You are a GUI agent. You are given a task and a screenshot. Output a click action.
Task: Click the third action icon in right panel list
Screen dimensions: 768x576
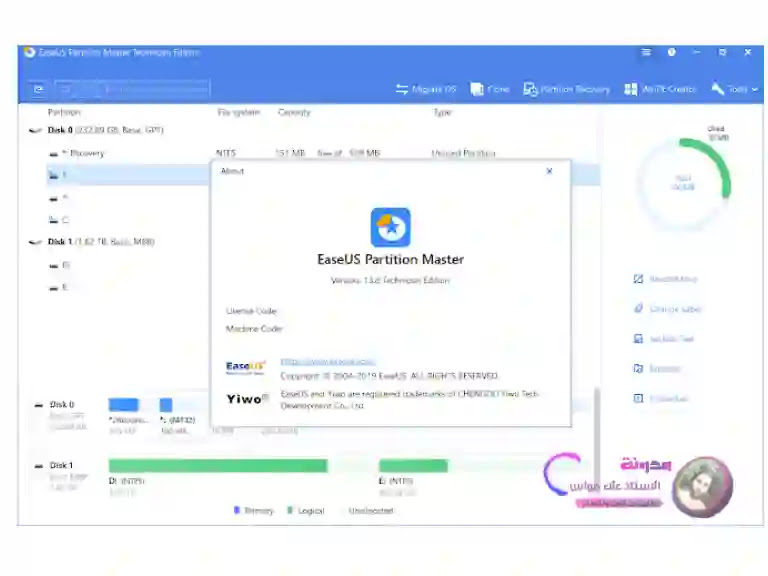(638, 338)
